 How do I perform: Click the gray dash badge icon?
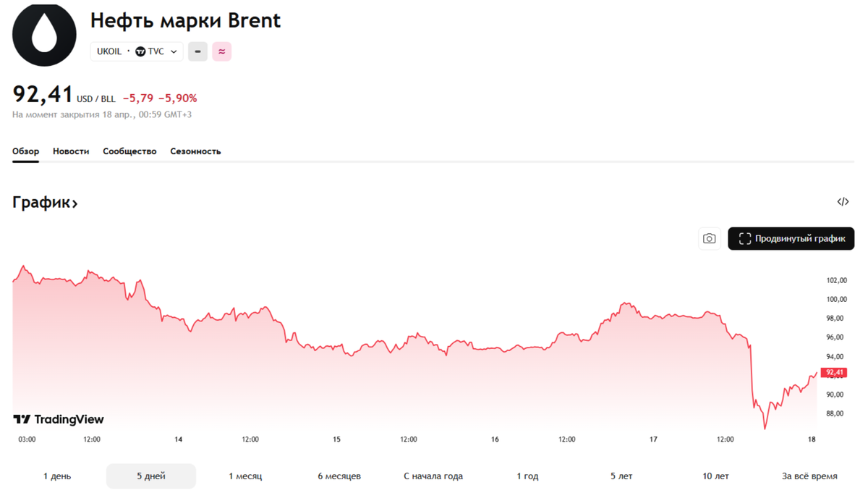pyautogui.click(x=197, y=51)
